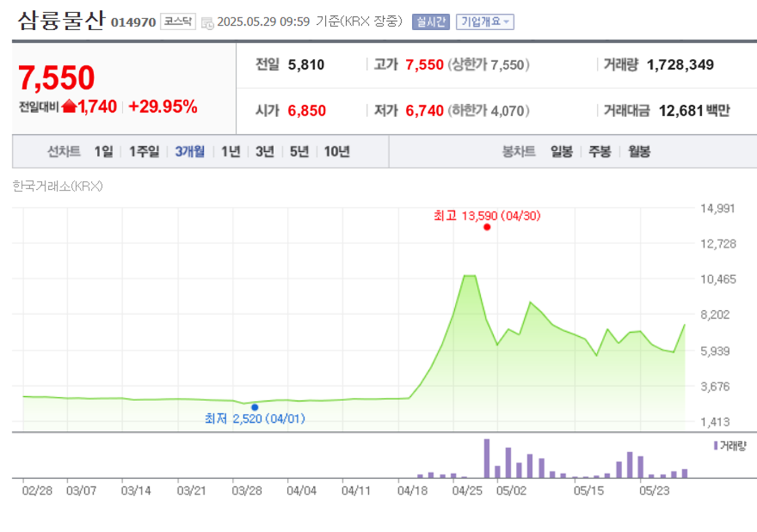This screenshot has width=757, height=532.
Task: Click the 시가 value 6,850
Action: [x=307, y=111]
